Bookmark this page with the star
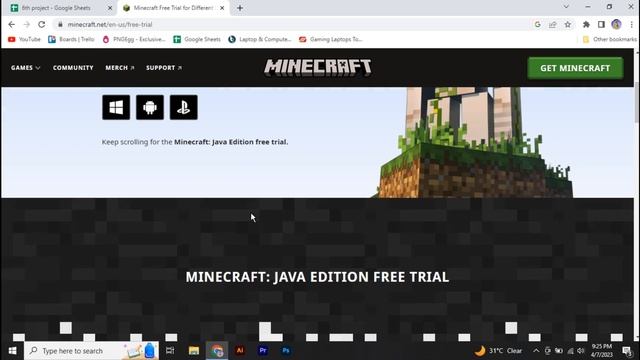Image resolution: width=640 pixels, height=360 pixels. [568, 24]
